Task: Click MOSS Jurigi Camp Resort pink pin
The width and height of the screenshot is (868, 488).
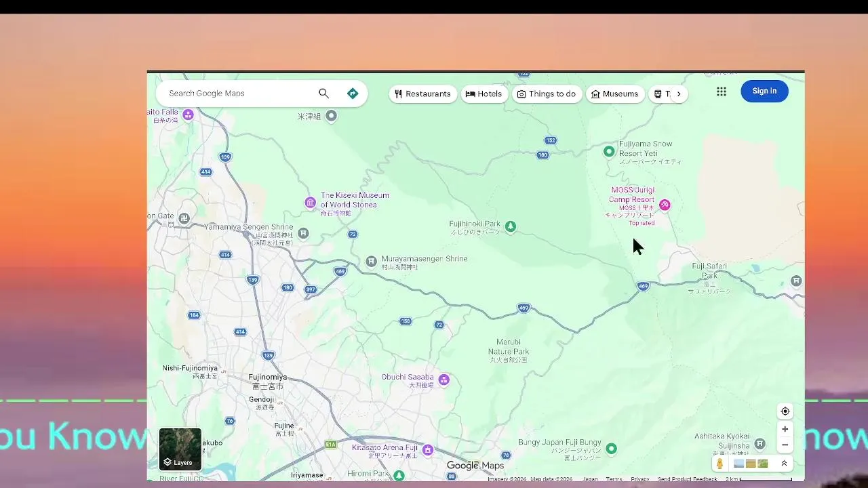Action: (665, 205)
